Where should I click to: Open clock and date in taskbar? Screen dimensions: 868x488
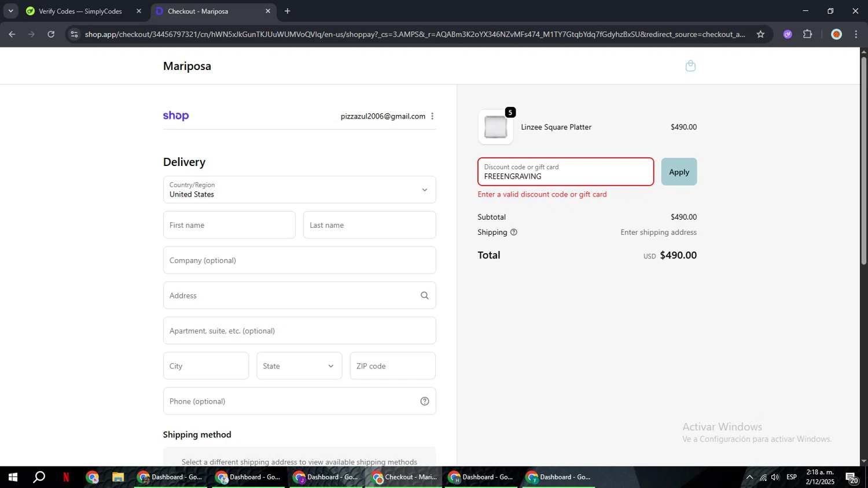tap(820, 477)
